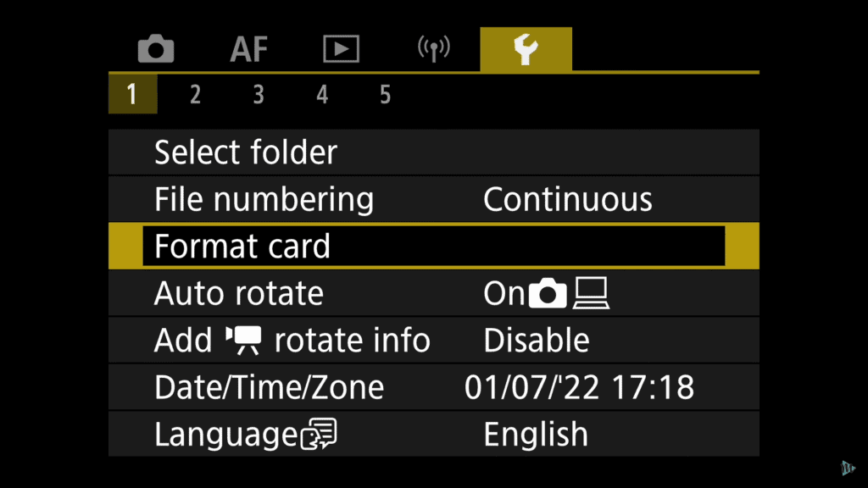This screenshot has width=868, height=488.
Task: Go to setup page 2
Action: coord(195,95)
